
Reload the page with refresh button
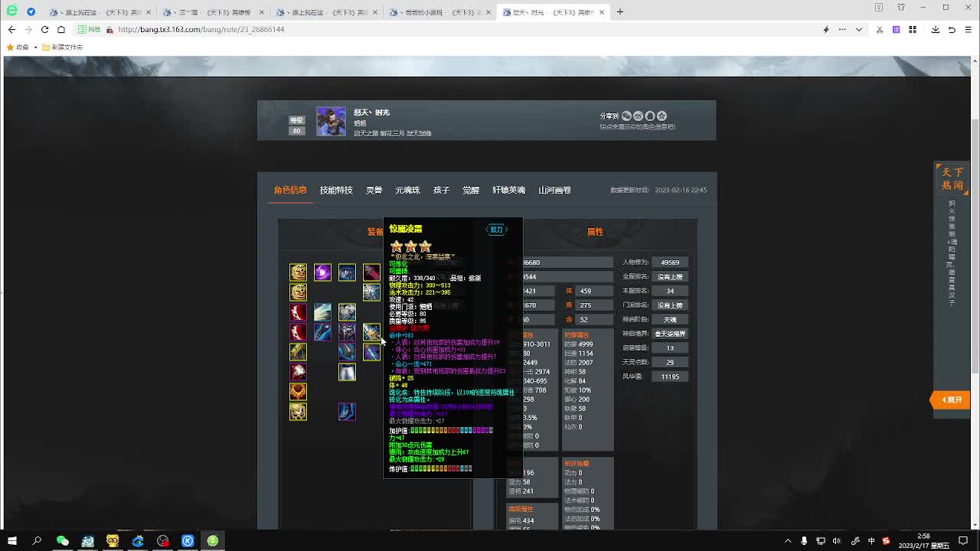[x=44, y=29]
